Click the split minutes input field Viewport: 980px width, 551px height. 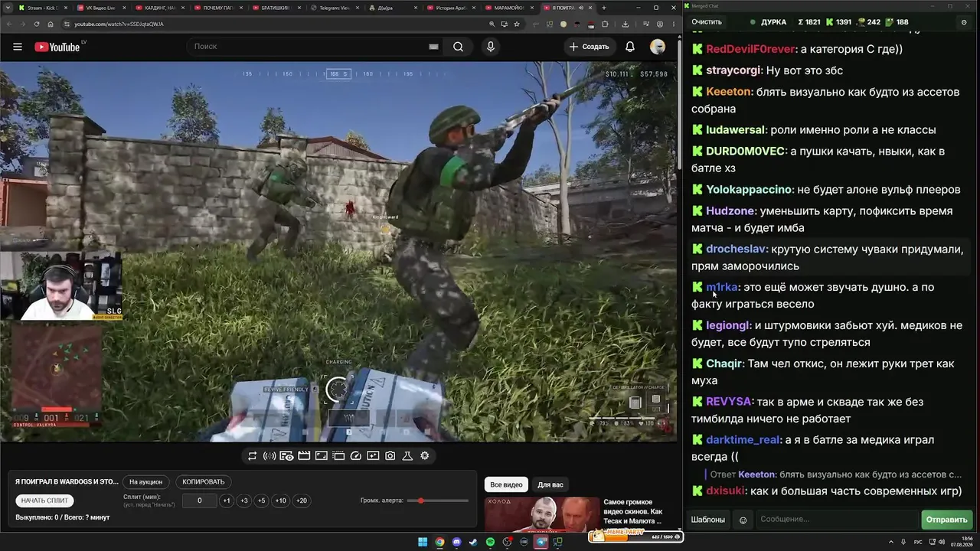coord(199,501)
